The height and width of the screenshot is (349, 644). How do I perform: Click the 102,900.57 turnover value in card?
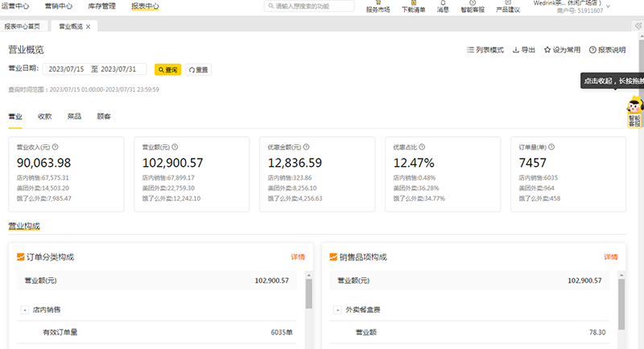click(x=172, y=163)
